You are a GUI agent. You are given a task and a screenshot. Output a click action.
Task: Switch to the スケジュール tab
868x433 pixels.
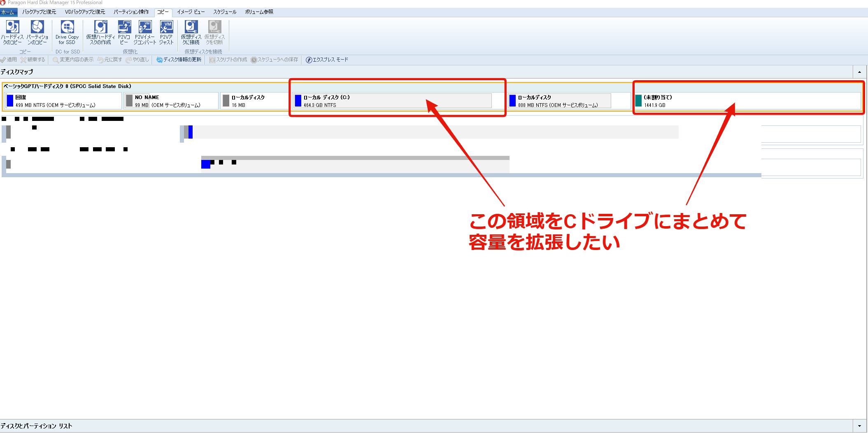(224, 12)
